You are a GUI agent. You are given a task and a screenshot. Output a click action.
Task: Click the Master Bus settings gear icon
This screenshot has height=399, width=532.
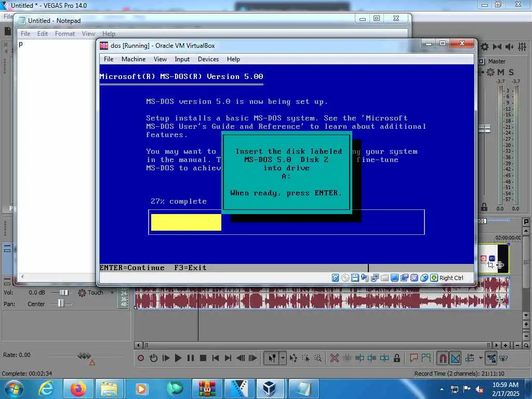[490, 72]
